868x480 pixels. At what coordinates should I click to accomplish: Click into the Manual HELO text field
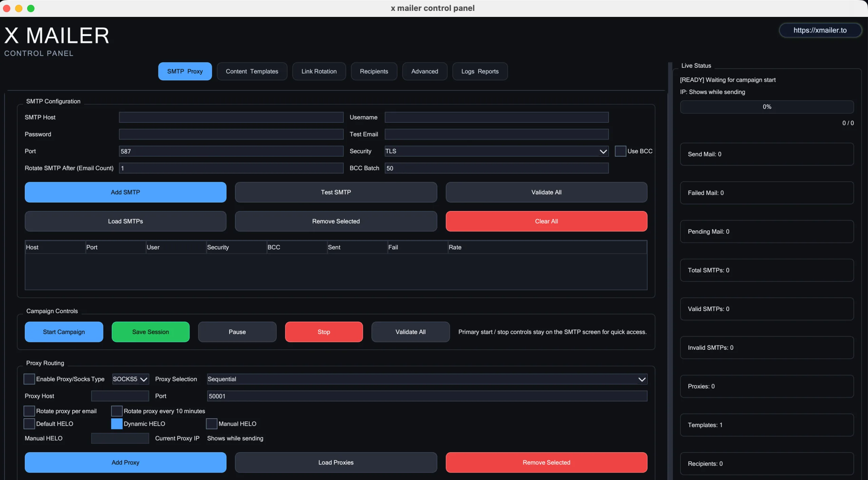pos(120,439)
